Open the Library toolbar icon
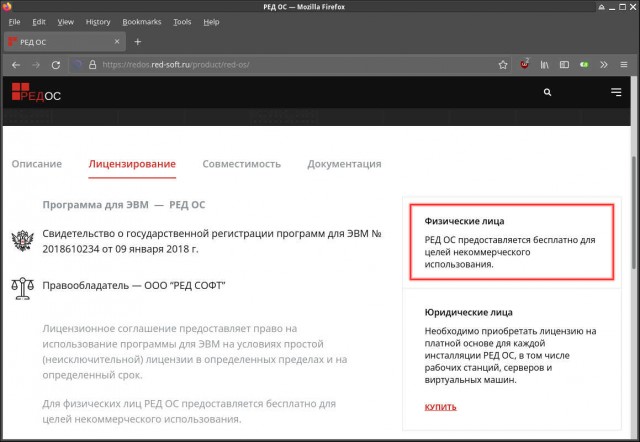 coord(544,64)
